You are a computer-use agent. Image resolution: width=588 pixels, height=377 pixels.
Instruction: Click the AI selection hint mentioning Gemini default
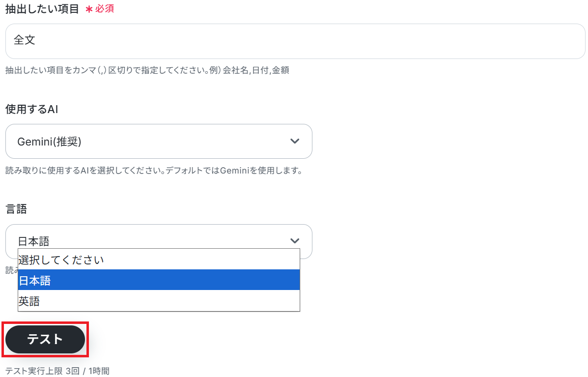point(153,171)
